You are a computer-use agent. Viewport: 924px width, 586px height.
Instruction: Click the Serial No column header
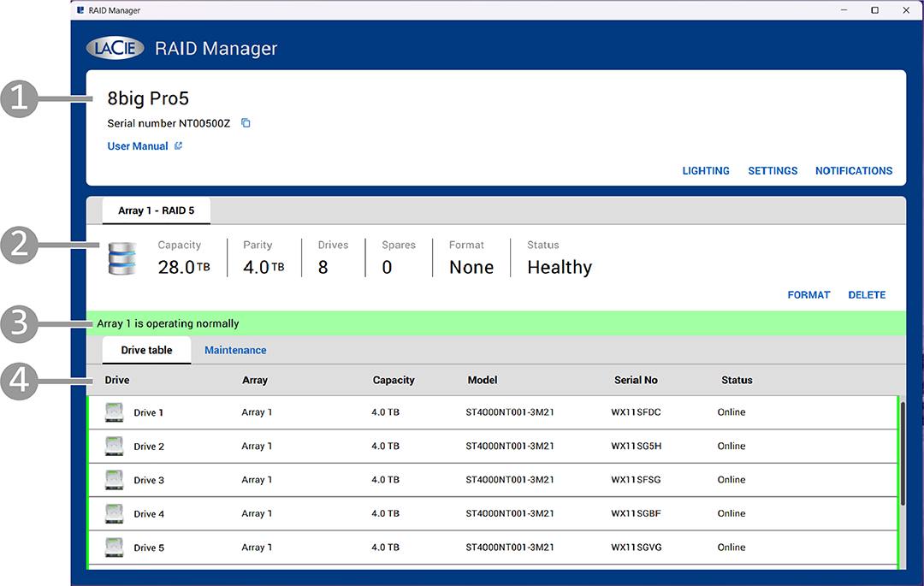[636, 381]
